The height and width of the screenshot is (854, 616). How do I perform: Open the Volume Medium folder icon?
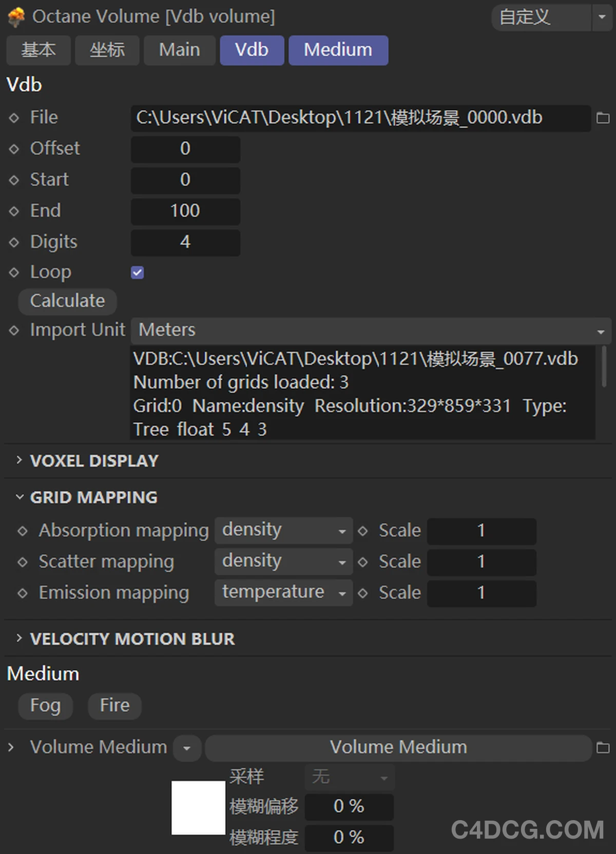[603, 748]
